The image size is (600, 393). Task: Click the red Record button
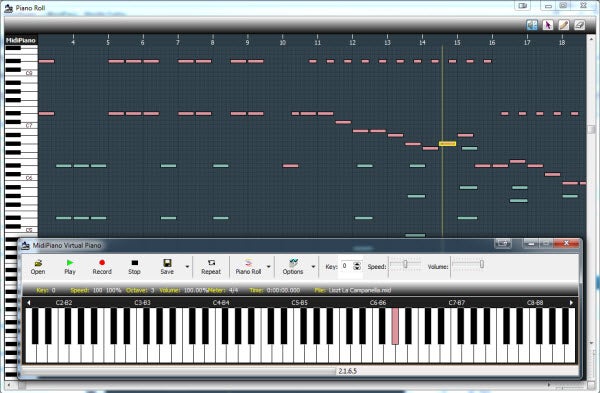tap(102, 267)
